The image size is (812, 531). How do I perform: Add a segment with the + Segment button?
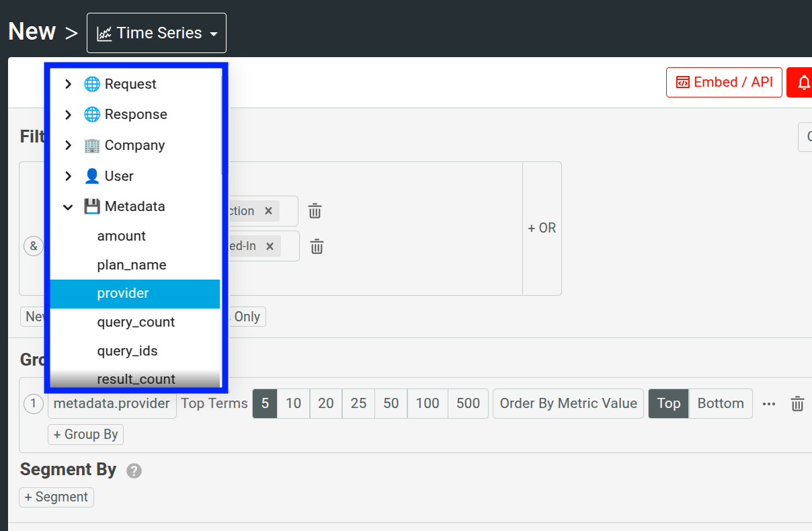(56, 497)
